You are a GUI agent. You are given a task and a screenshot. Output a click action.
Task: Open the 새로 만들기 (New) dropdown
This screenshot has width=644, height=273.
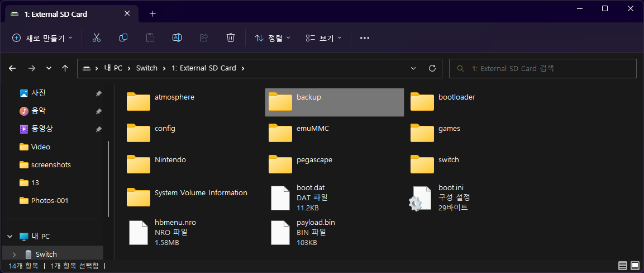point(42,38)
